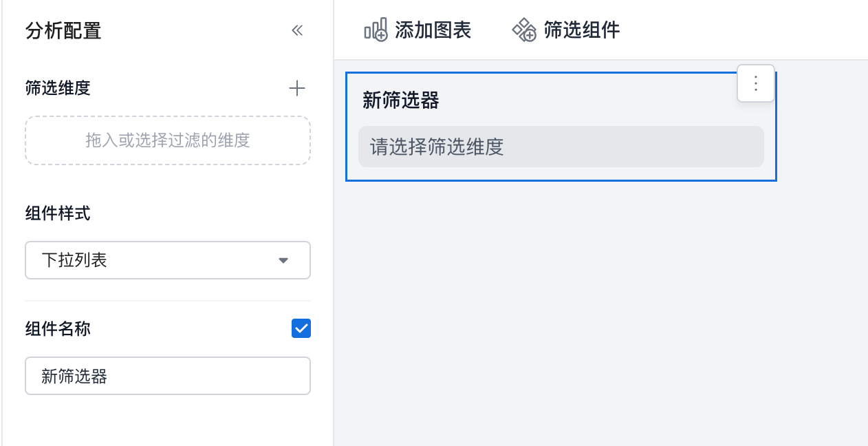This screenshot has width=868, height=446.
Task: Click the 分析配置 panel heading
Action: [63, 31]
